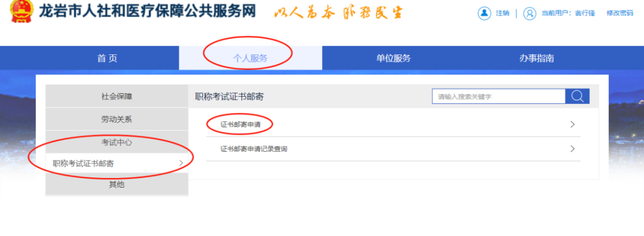Click the 职称考试证书邮寄 panel heading
This screenshot has width=644, height=236.
coord(229,97)
